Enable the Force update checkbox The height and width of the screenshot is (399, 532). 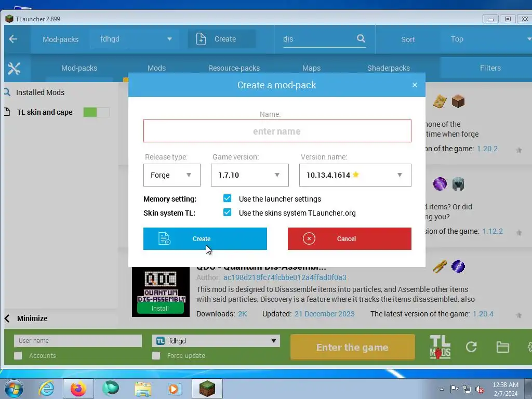(x=156, y=355)
